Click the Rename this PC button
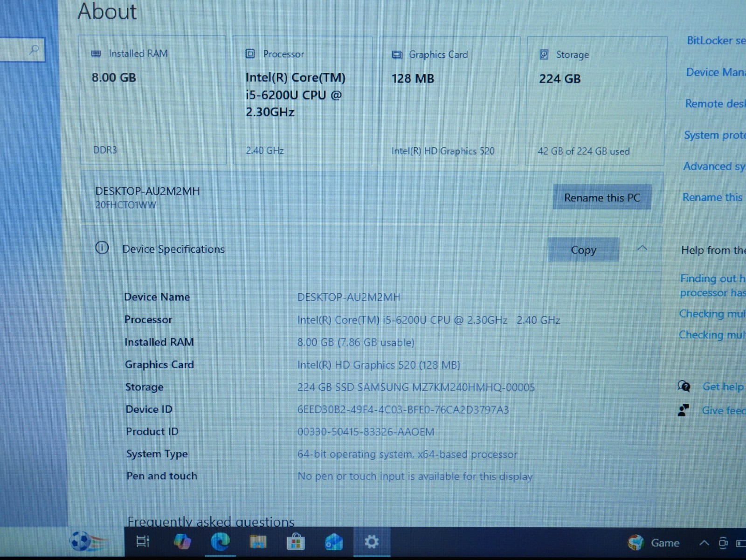Image resolution: width=746 pixels, height=560 pixels. click(602, 197)
